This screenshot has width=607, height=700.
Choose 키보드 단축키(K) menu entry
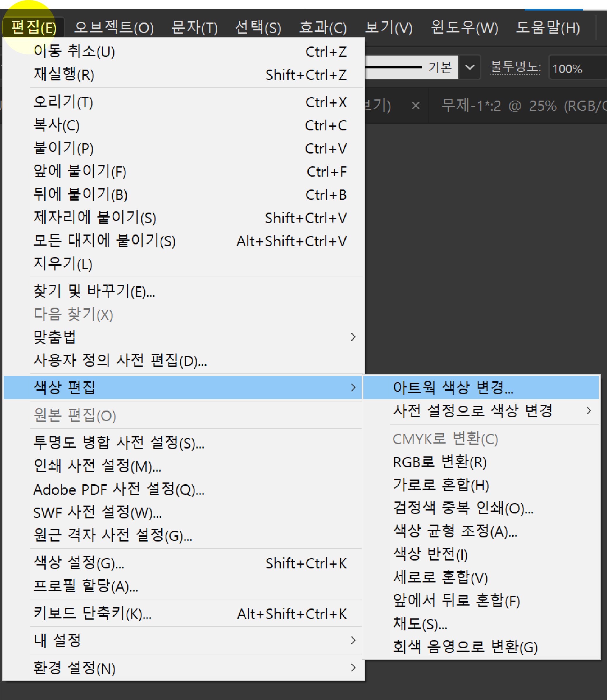pos(92,613)
